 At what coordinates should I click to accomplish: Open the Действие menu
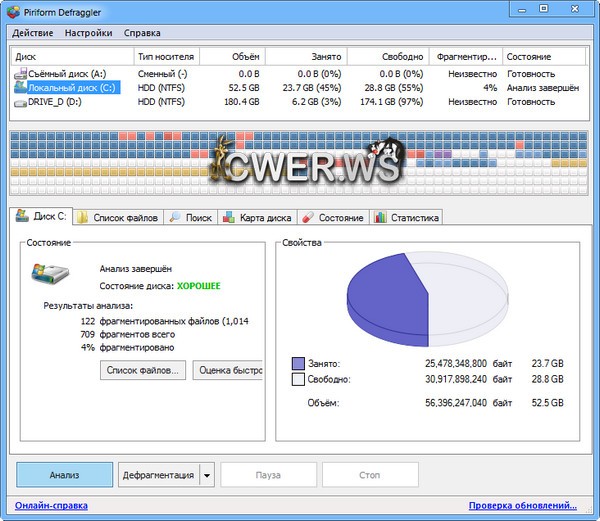click(33, 33)
